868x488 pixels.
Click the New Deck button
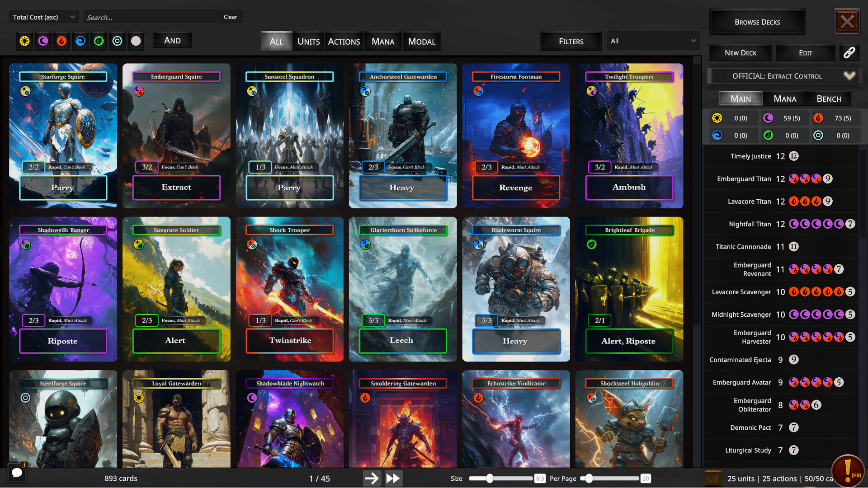point(740,53)
